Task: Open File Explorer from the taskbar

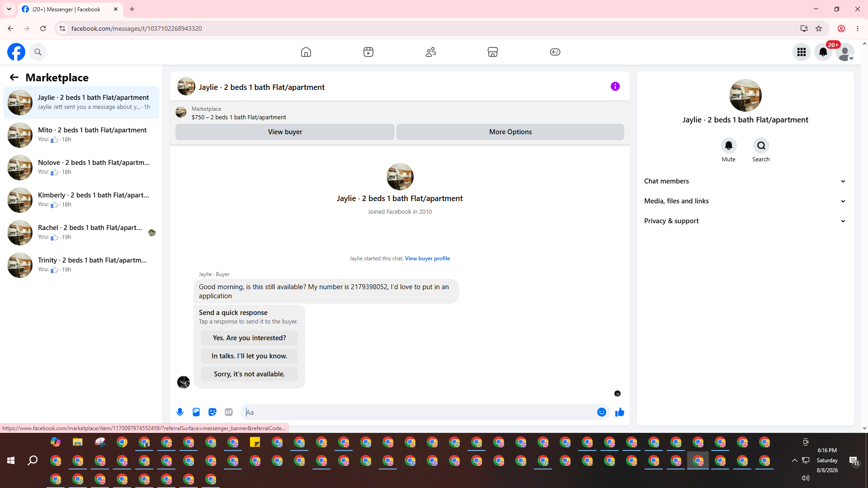Action: tap(78, 442)
